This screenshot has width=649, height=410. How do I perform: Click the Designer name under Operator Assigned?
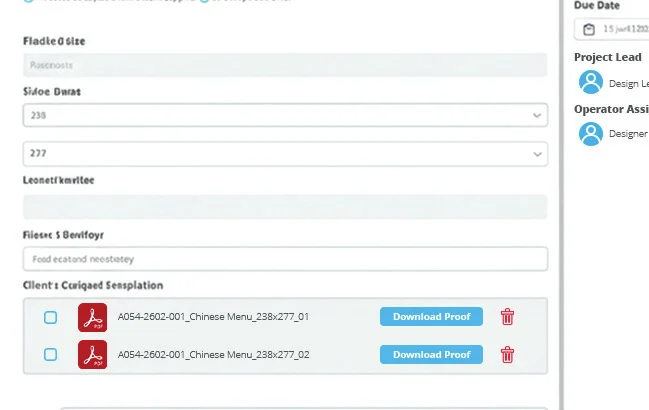click(628, 134)
